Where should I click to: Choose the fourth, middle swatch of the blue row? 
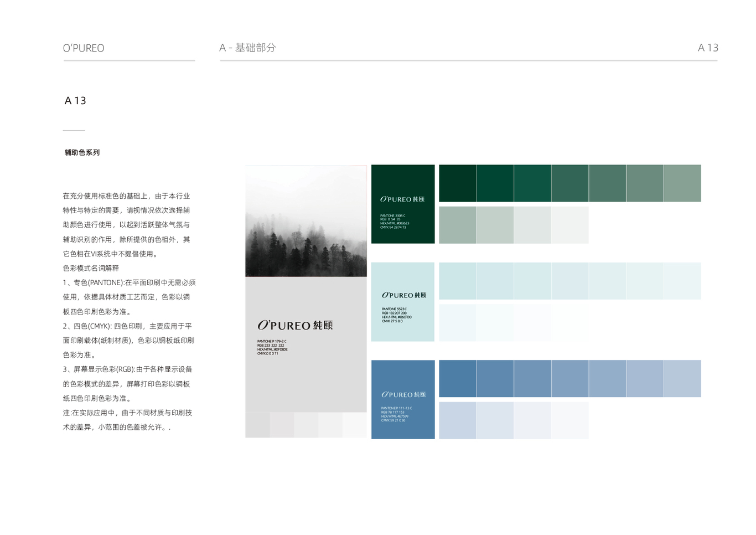(570, 379)
